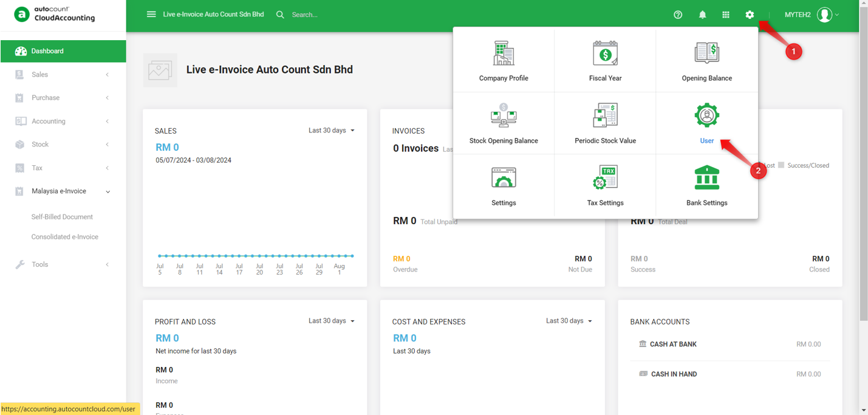868x415 pixels.
Task: Open the help question mark icon
Action: [x=678, y=15]
